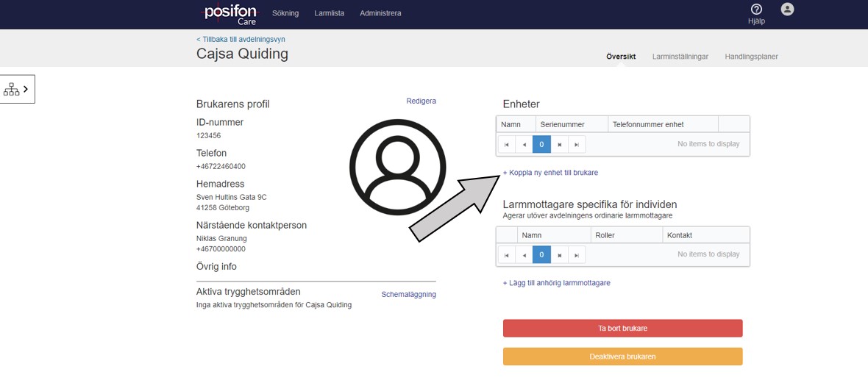This screenshot has width=868, height=380.
Task: Expand the organization tree side panel
Action: coord(17,89)
